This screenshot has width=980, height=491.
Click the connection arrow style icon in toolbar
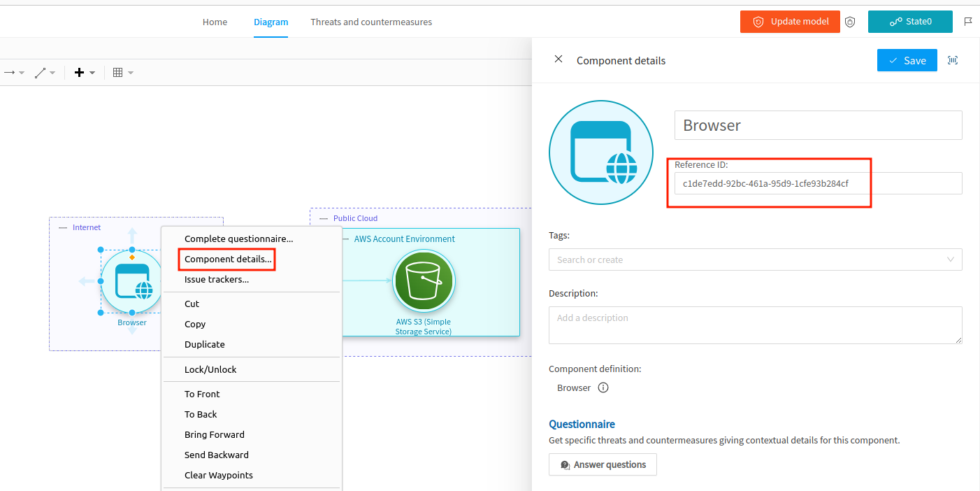tap(9, 72)
